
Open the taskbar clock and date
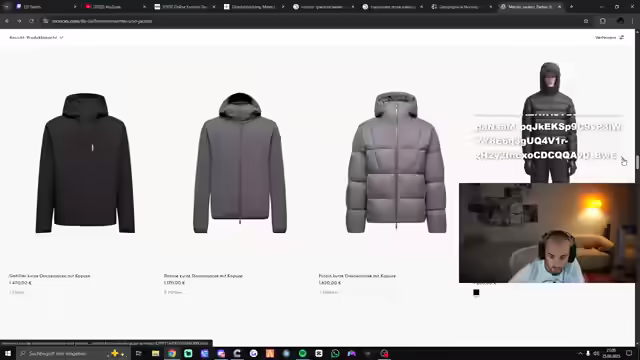click(611, 353)
